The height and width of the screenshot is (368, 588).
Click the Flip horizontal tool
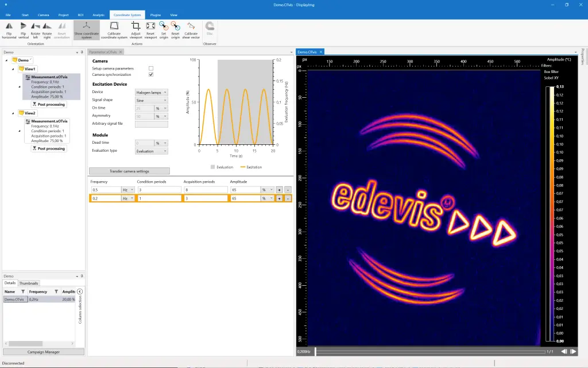[x=9, y=30]
